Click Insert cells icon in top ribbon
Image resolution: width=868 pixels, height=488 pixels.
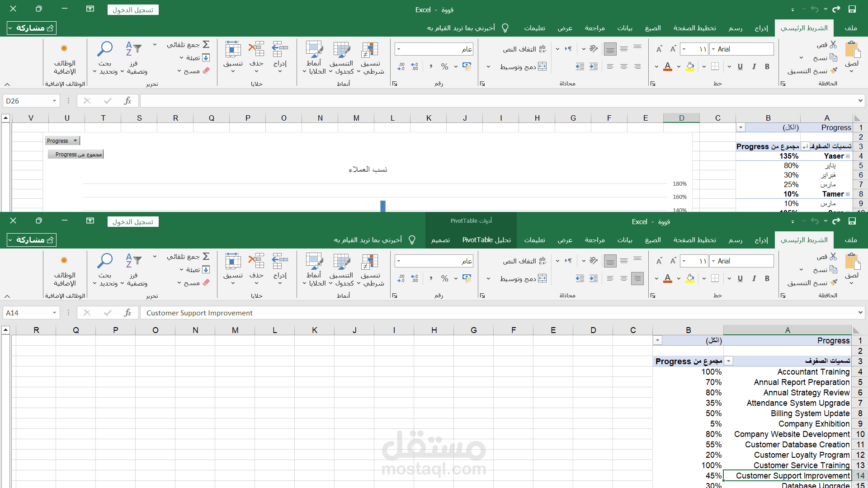pyautogui.click(x=280, y=50)
